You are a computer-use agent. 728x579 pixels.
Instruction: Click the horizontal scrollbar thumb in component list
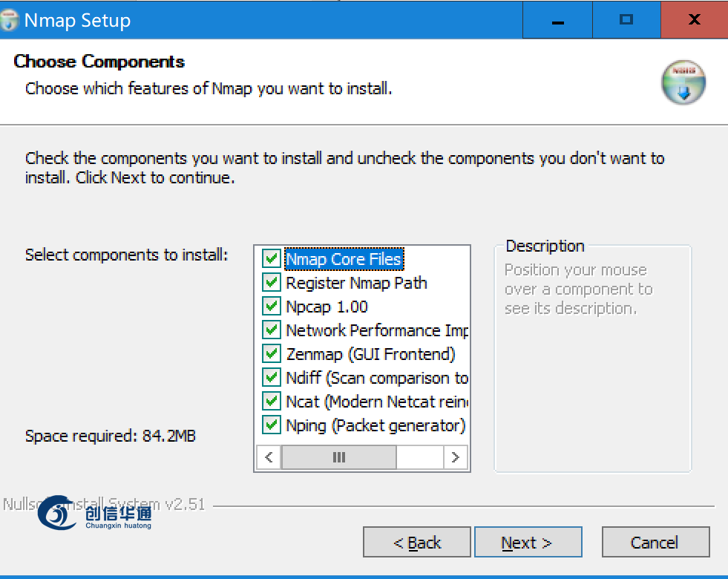(339, 457)
